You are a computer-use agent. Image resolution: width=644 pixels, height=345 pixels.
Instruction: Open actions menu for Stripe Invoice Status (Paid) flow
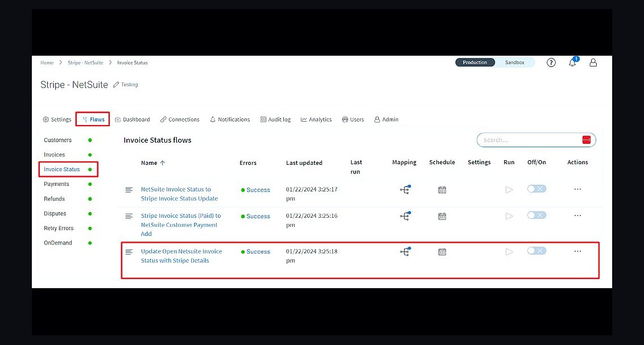(577, 215)
